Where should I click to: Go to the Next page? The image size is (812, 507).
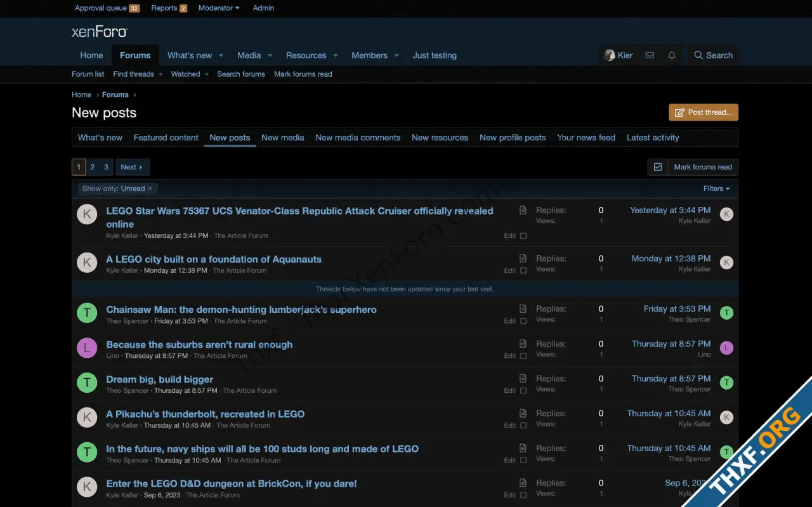click(132, 167)
